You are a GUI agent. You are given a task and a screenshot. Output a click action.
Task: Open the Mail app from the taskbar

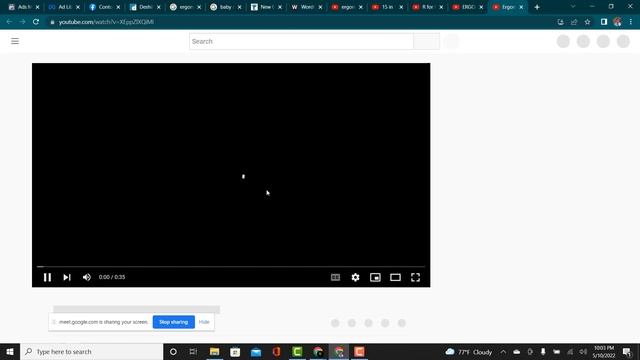pyautogui.click(x=256, y=351)
